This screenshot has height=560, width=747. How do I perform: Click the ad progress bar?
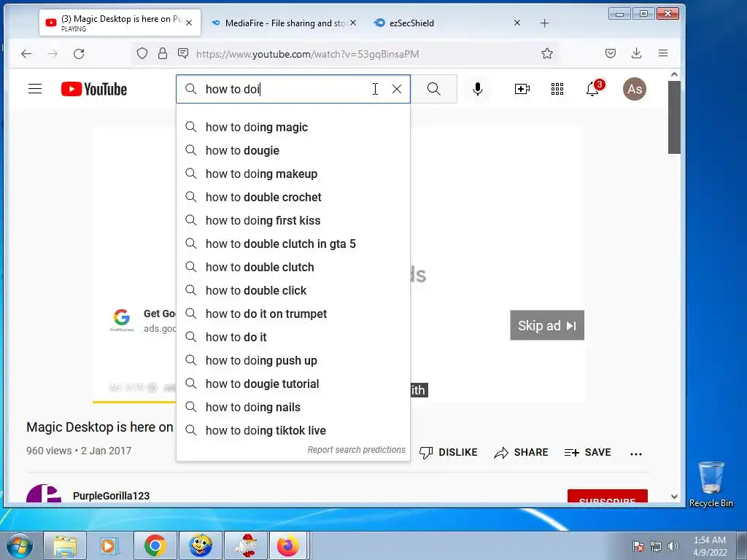tap(134, 402)
